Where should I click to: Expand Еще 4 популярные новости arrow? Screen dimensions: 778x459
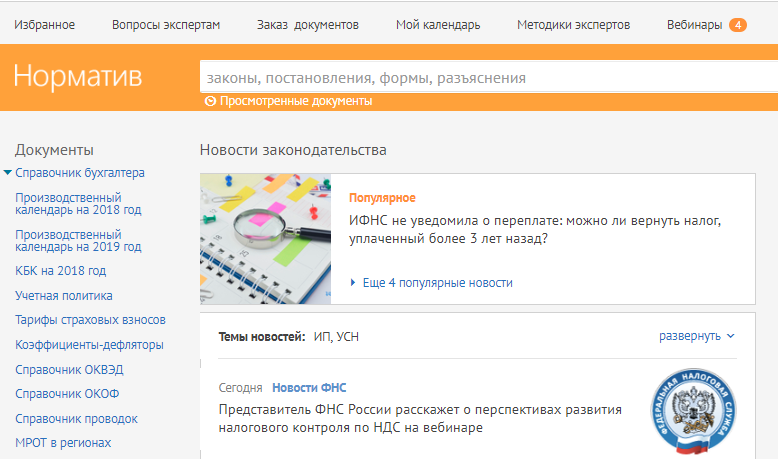tap(353, 282)
